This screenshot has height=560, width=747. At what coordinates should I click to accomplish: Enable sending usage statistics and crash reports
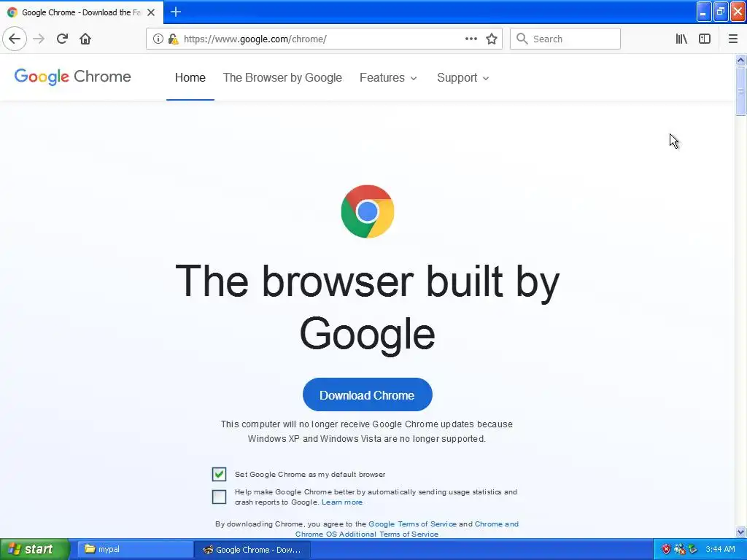click(x=219, y=497)
